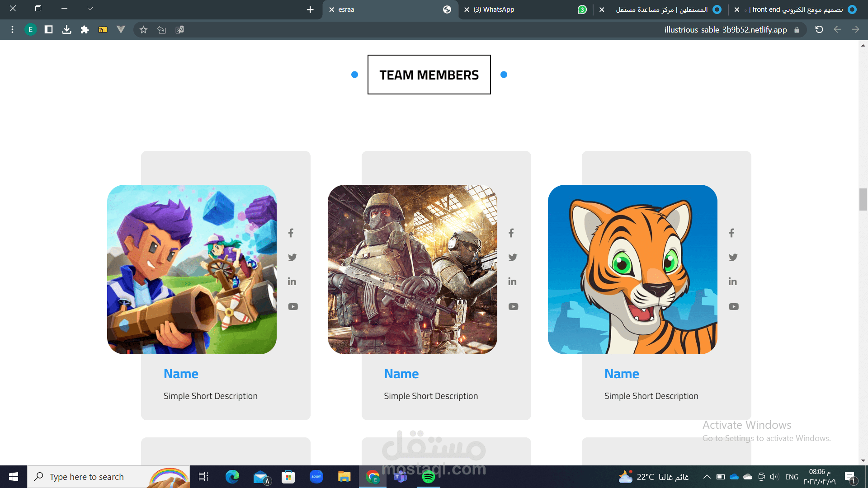This screenshot has width=868, height=488.
Task: Toggle the browser side panel
Action: (49, 29)
